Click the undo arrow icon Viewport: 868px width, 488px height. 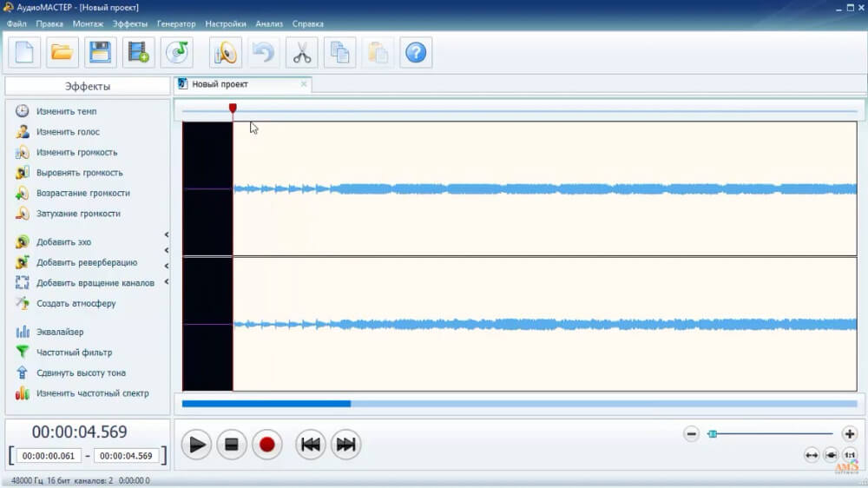pos(264,53)
